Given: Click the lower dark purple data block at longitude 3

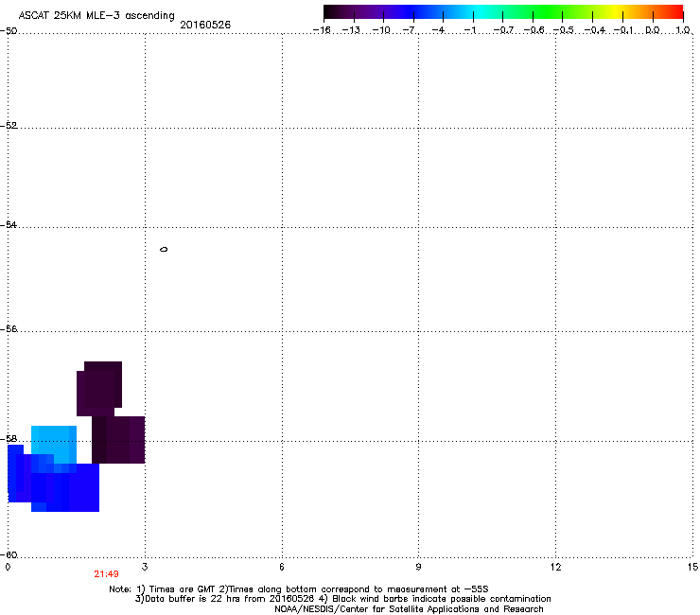Looking at the screenshot, I should point(118,440).
